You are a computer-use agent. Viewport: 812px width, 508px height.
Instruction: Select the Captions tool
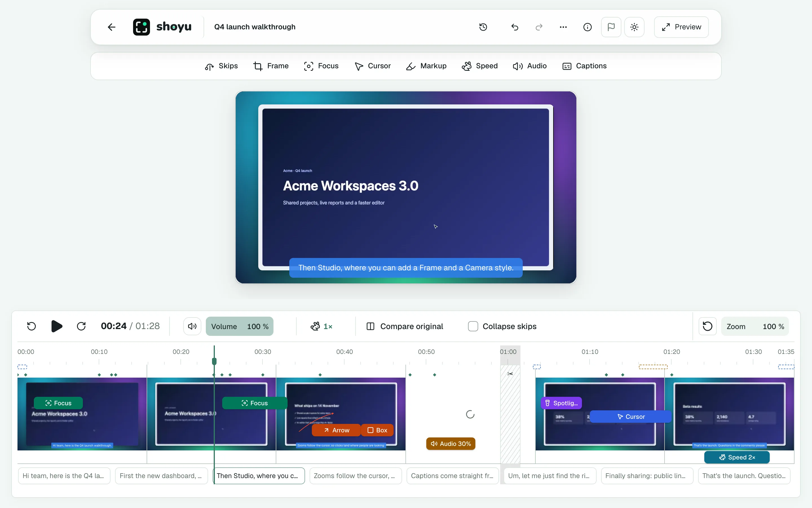click(x=584, y=66)
